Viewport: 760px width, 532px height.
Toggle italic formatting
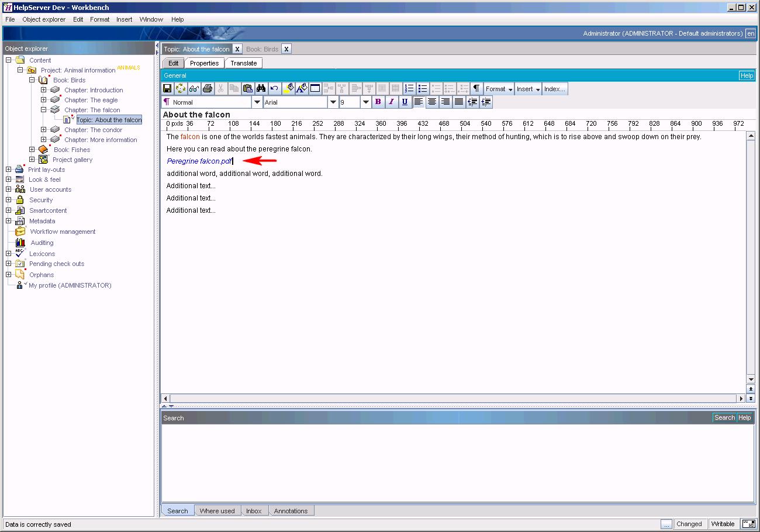(x=391, y=102)
